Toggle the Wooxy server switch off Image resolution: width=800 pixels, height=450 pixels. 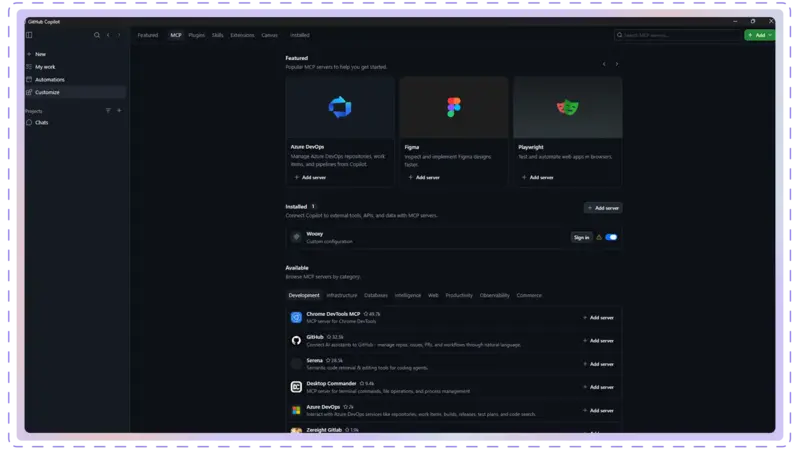click(611, 237)
